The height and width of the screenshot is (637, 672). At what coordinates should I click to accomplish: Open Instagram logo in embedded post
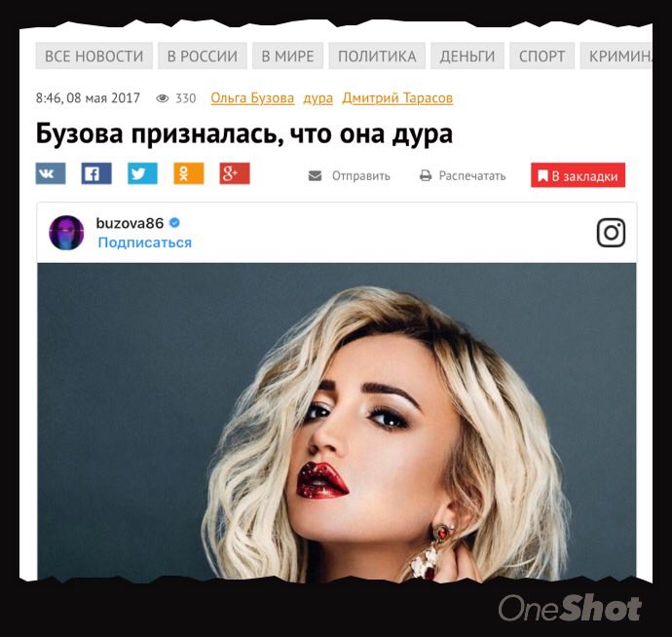tap(611, 233)
